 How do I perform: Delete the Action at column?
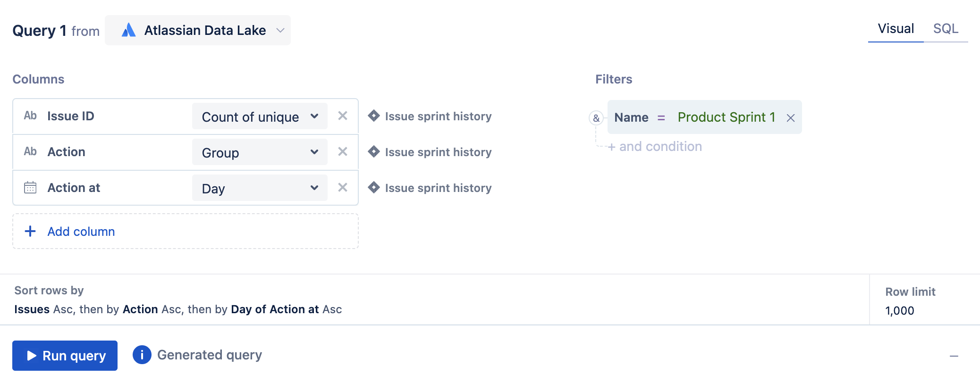pyautogui.click(x=343, y=188)
